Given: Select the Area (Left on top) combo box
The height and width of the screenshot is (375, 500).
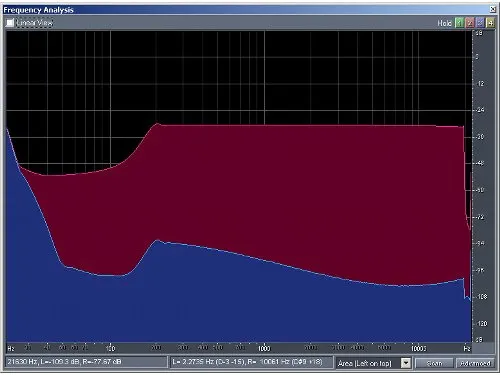Looking at the screenshot, I should point(373,363).
